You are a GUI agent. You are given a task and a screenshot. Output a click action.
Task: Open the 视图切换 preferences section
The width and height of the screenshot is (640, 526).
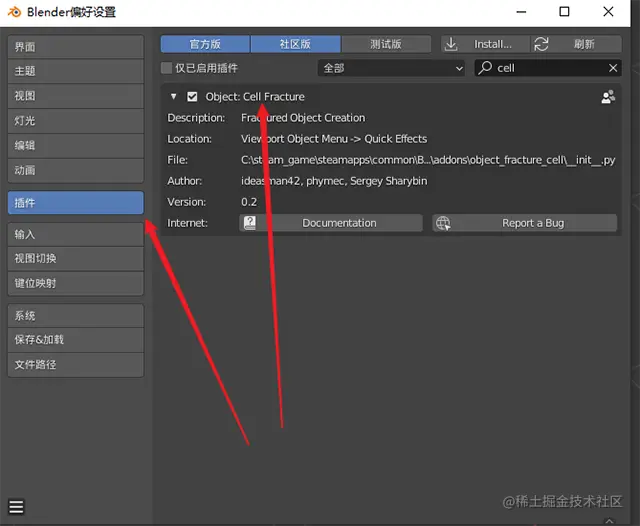[76, 259]
